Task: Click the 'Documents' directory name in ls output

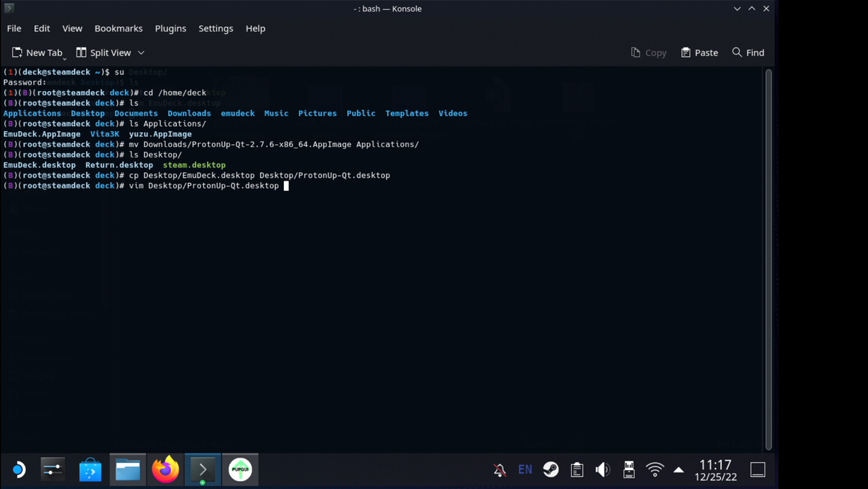Action: (x=136, y=113)
